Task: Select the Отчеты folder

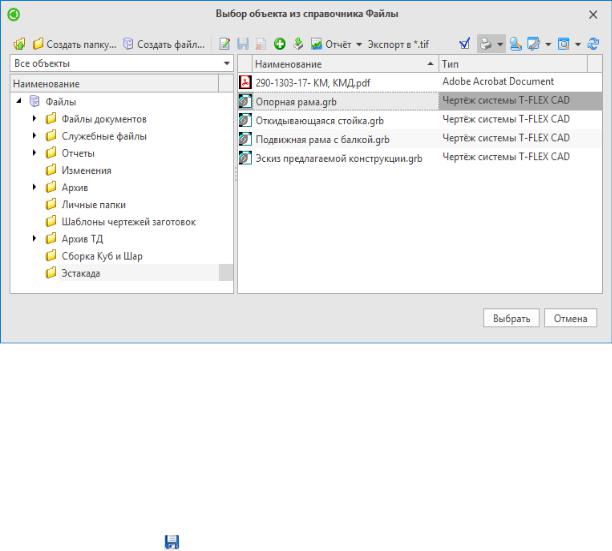Action: coord(78,153)
